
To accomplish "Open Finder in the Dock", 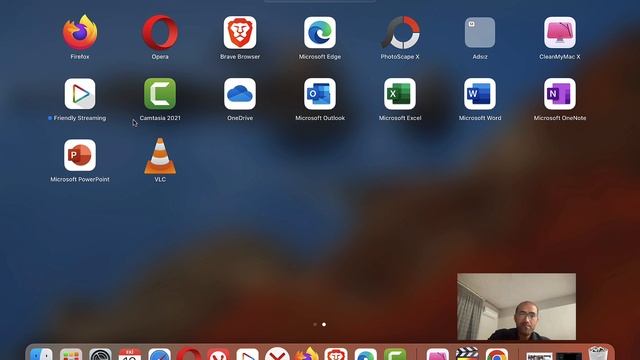I will [41, 354].
